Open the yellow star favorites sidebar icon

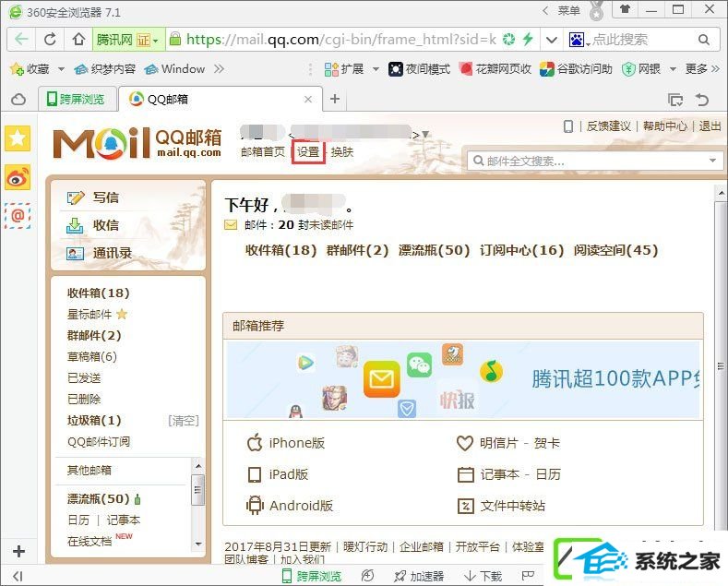(18, 138)
